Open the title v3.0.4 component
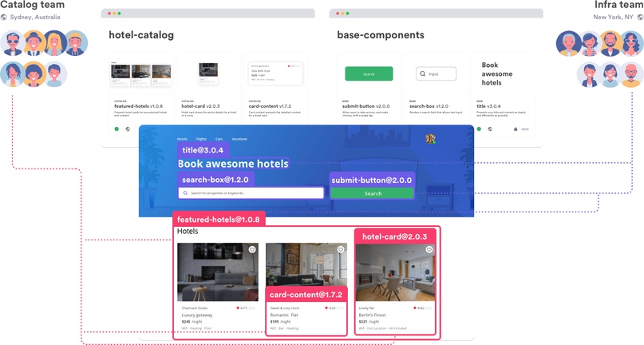This screenshot has width=644, height=345. pos(488,106)
